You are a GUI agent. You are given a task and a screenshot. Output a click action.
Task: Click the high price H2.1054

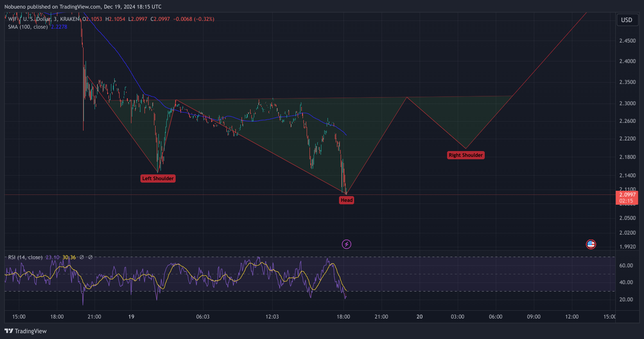click(115, 19)
